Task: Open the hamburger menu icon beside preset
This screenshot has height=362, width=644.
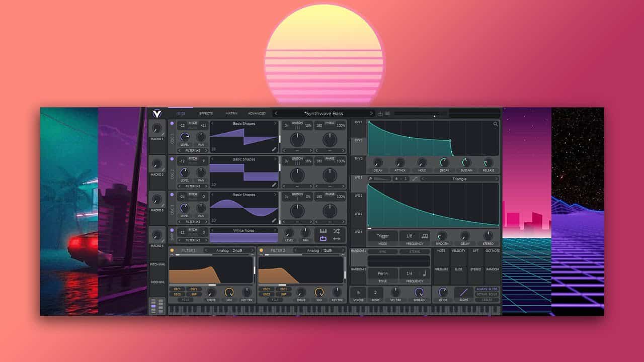Action: [x=387, y=114]
